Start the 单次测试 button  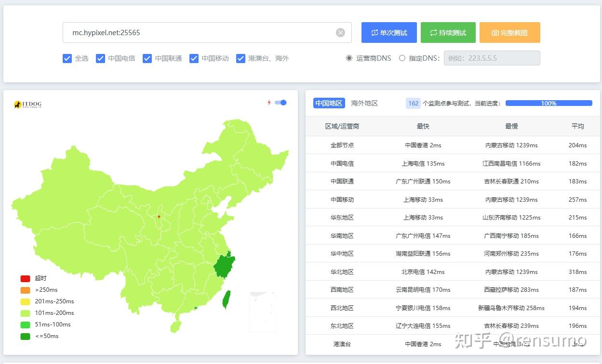click(389, 33)
